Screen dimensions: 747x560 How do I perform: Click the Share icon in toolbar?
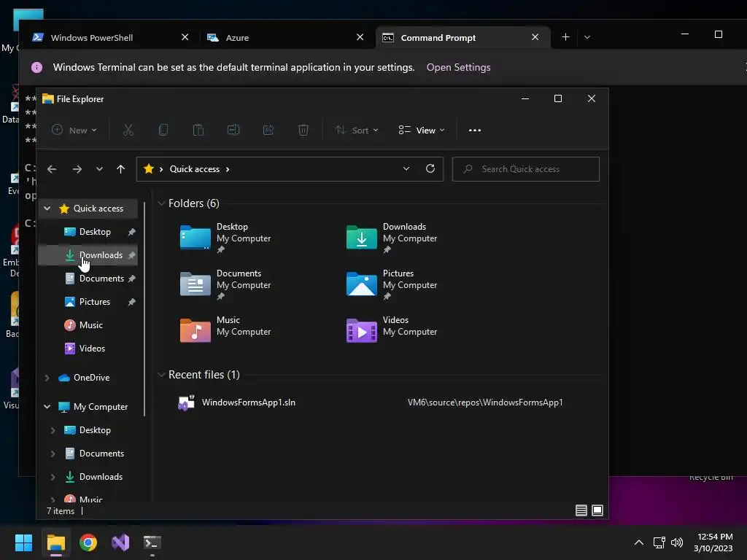tap(268, 130)
